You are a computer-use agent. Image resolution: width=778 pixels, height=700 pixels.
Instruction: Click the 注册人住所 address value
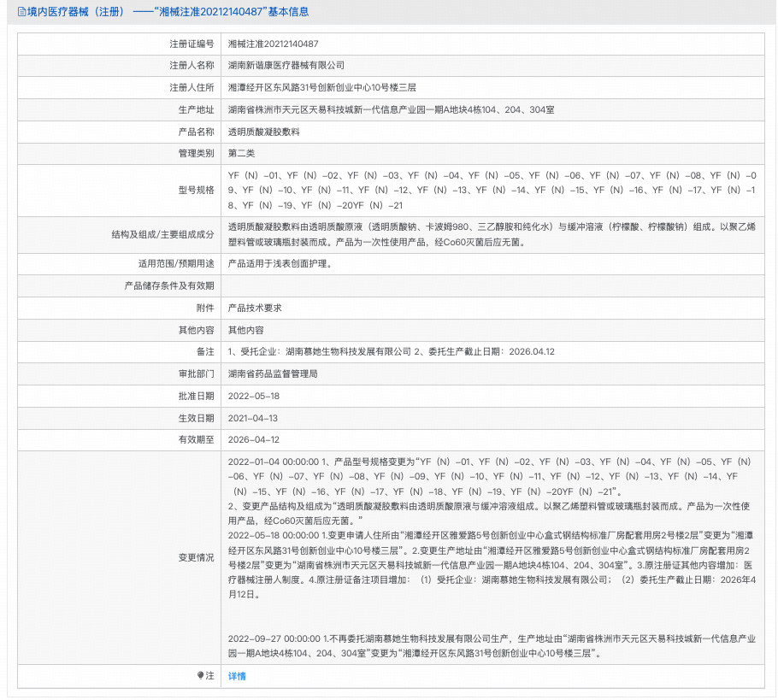coord(321,87)
